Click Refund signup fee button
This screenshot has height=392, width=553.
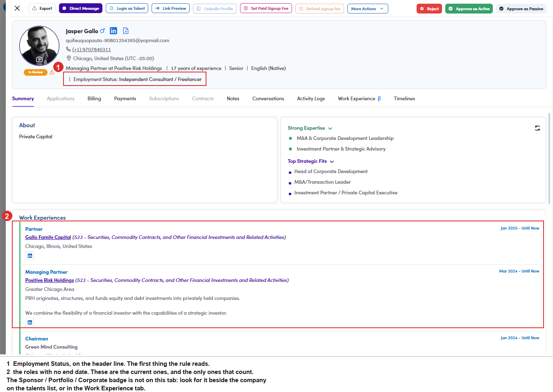[x=320, y=8]
